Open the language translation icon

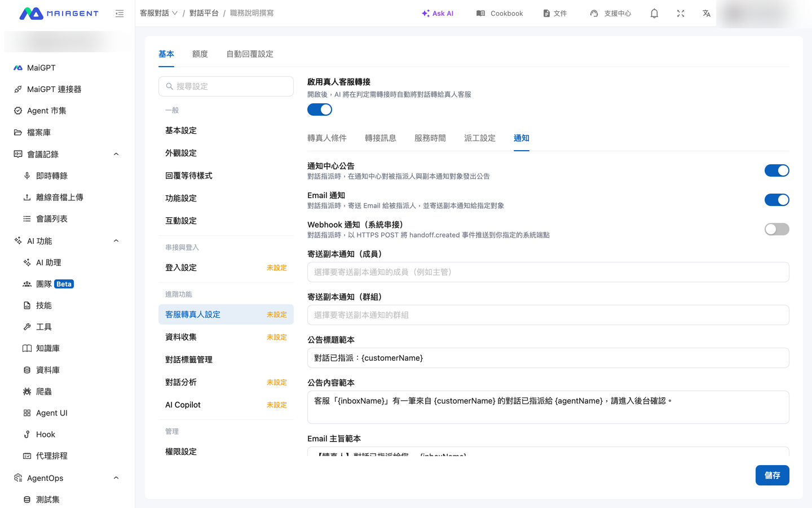[707, 14]
